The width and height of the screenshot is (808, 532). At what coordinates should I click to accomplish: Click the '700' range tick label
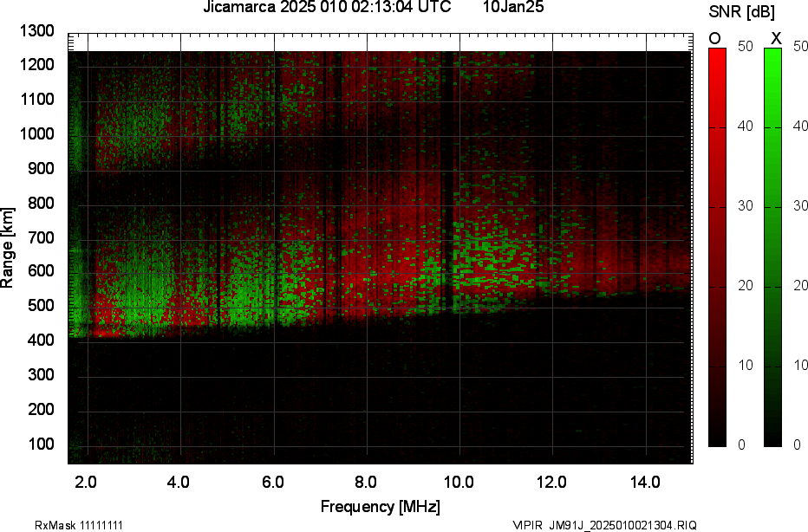(40, 237)
